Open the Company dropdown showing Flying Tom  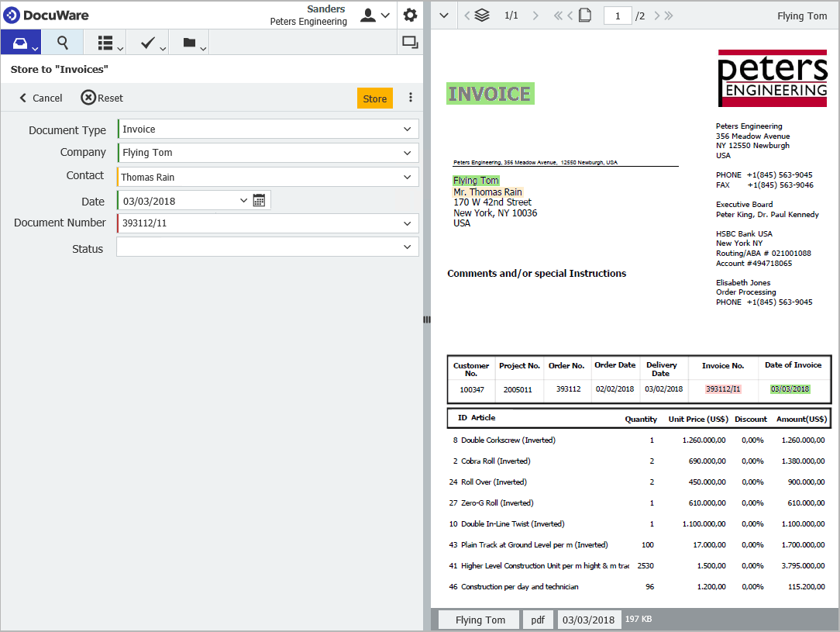(x=407, y=152)
